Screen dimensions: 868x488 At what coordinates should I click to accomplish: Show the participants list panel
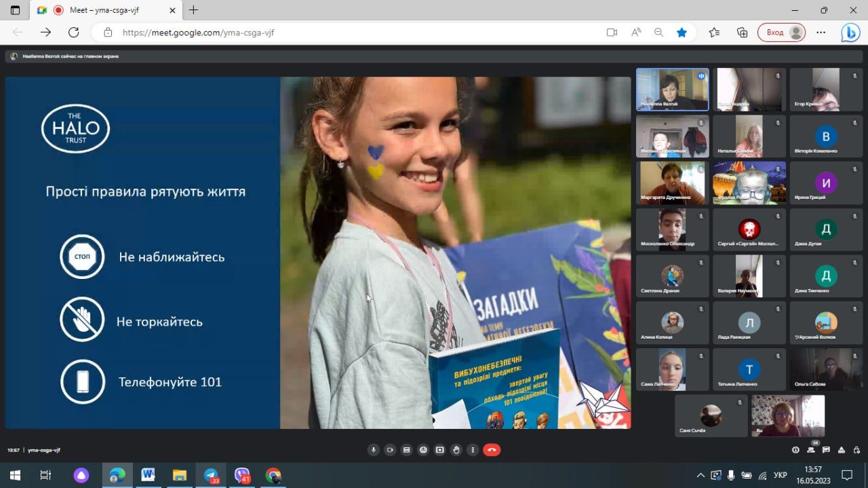coord(811,449)
